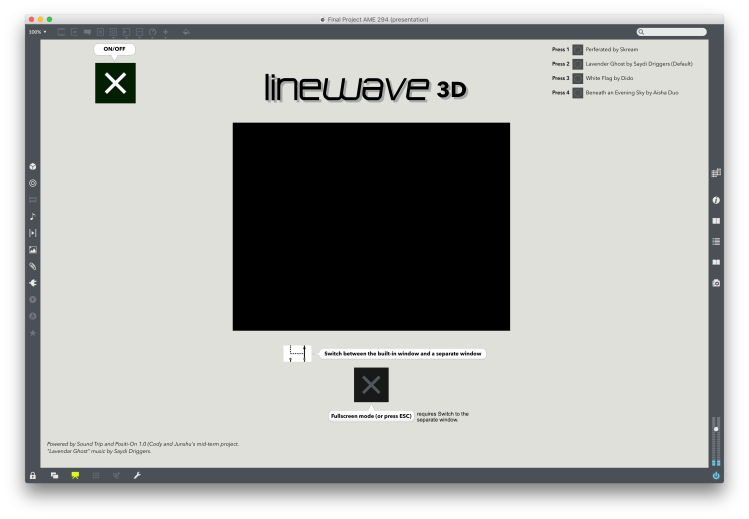Viewport: 749px width, 519px height.
Task: Add a new object box from the toolbar
Action: pyautogui.click(x=61, y=32)
